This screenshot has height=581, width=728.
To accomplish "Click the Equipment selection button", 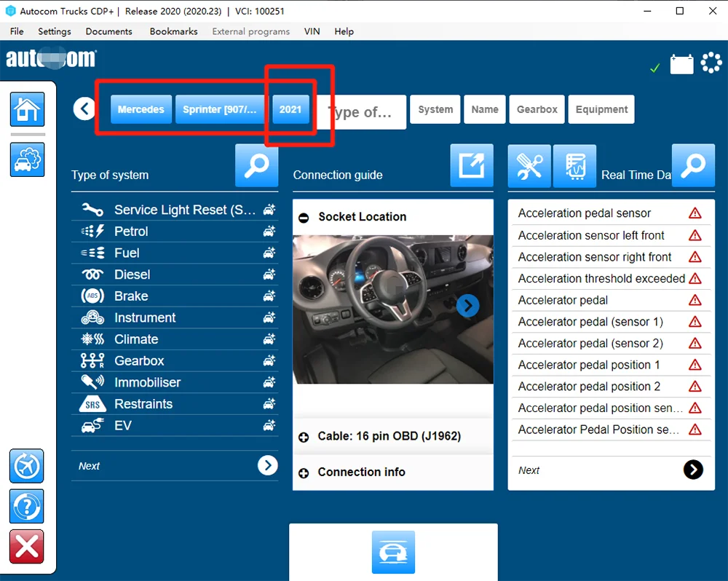I will click(601, 109).
